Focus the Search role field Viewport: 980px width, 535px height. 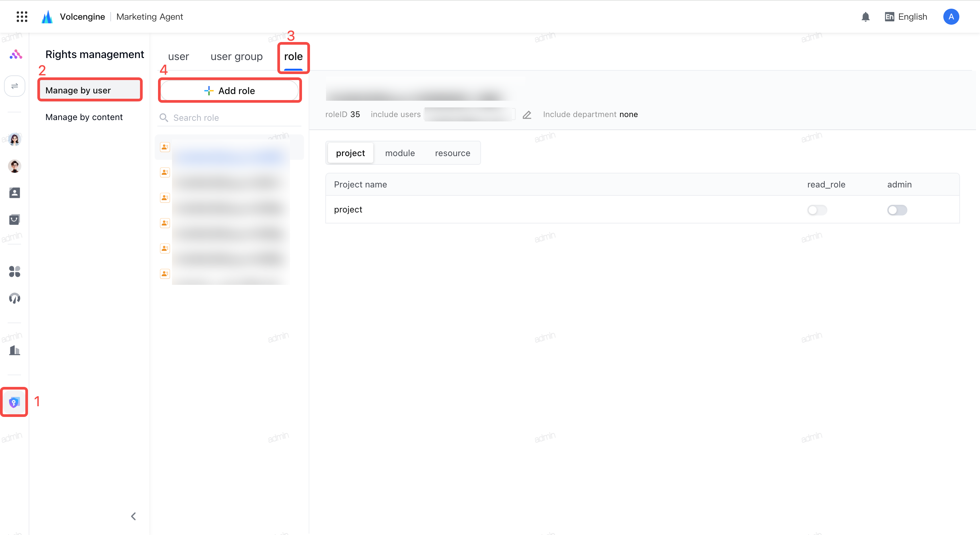click(230, 118)
